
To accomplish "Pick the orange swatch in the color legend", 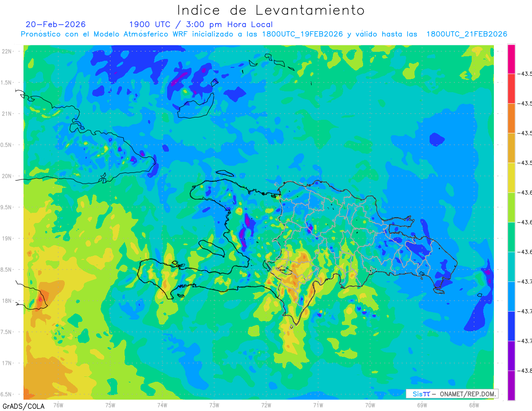I will [511, 118].
